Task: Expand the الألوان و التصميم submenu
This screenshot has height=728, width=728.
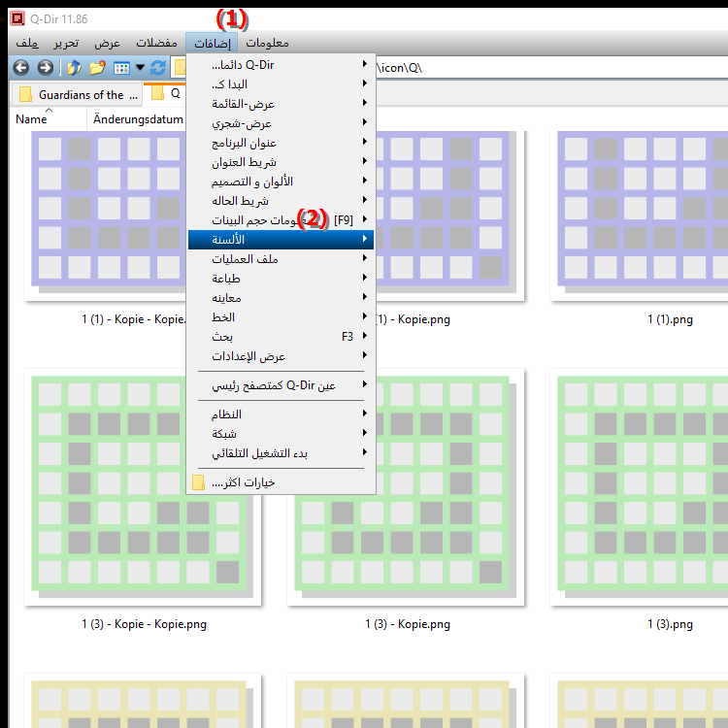Action: (281, 182)
